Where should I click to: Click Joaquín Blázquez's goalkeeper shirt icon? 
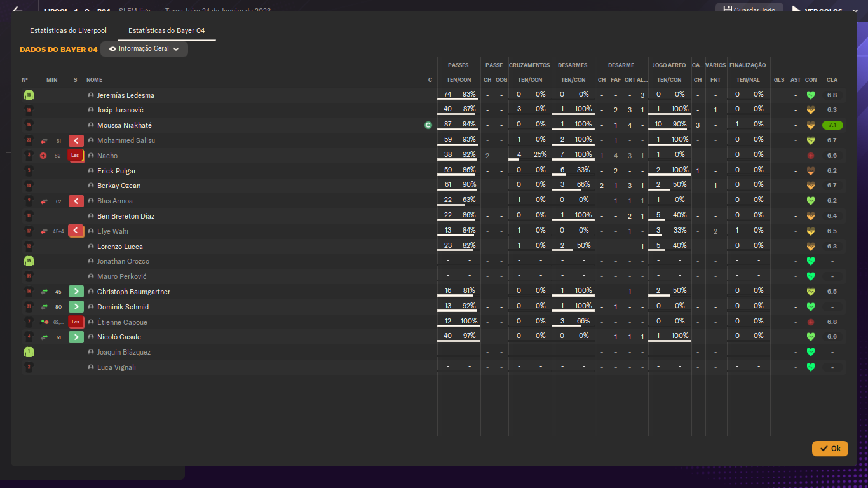tap(29, 352)
